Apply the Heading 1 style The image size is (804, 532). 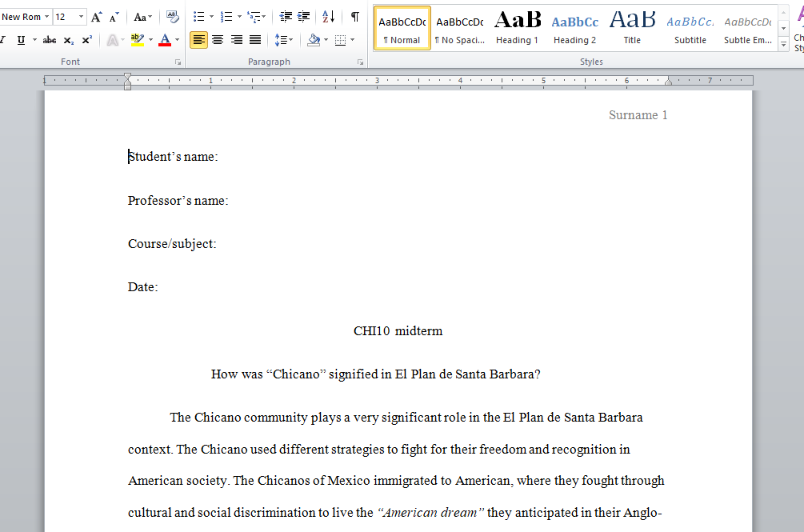pyautogui.click(x=518, y=29)
